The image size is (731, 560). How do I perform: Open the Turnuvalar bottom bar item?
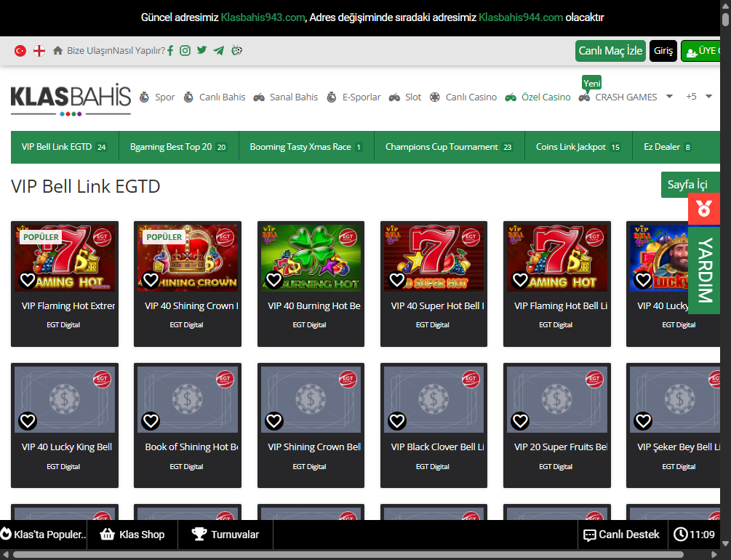click(x=225, y=535)
